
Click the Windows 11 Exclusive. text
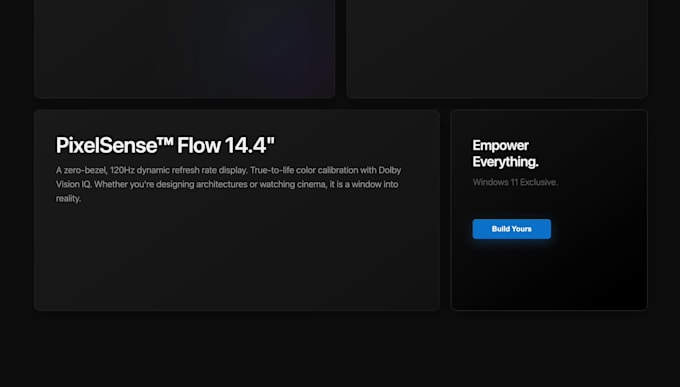pos(515,182)
